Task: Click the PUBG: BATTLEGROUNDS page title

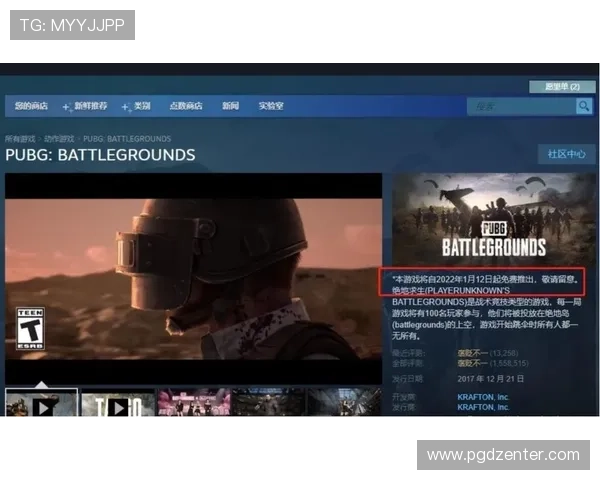Action: (100, 155)
